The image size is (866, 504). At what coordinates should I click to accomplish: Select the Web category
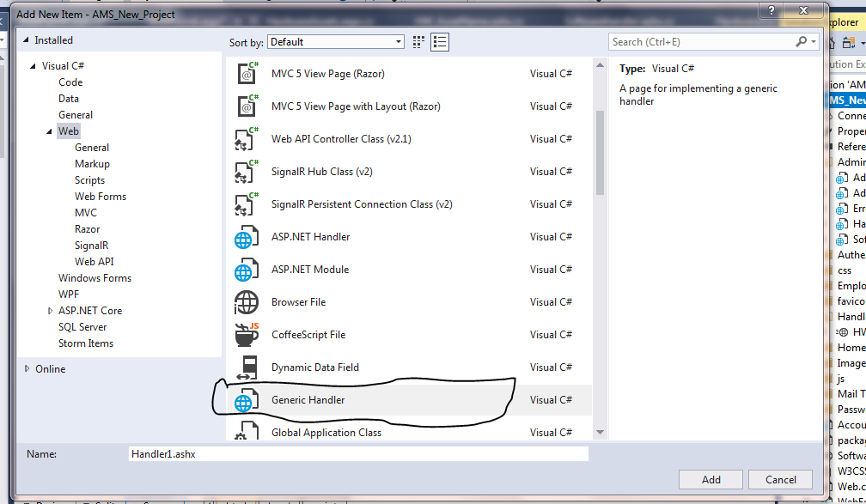[69, 131]
